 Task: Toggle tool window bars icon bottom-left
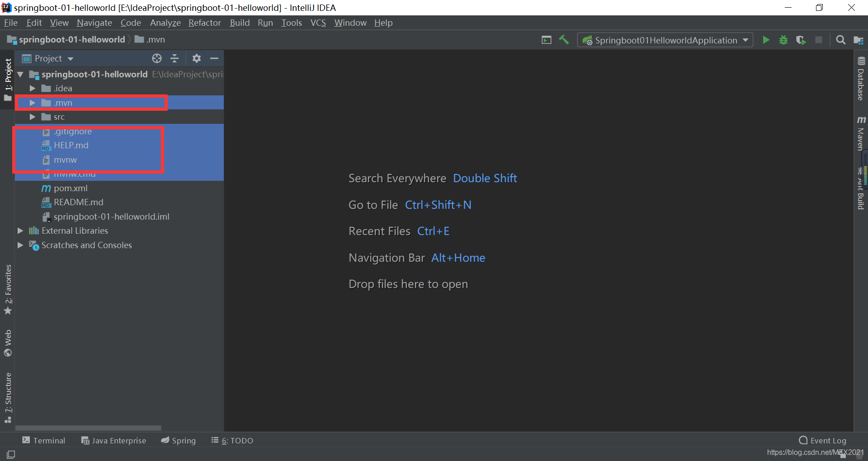coord(11,454)
